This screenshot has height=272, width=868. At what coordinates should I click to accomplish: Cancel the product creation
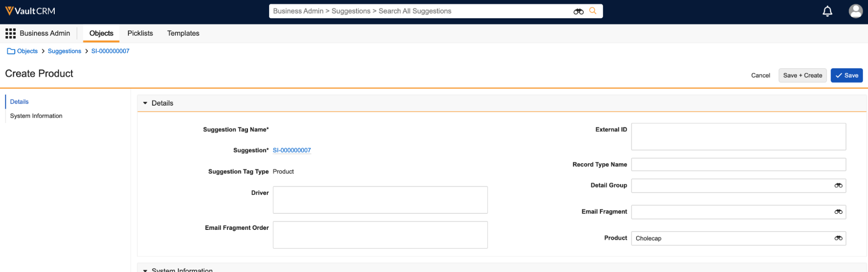(x=760, y=76)
